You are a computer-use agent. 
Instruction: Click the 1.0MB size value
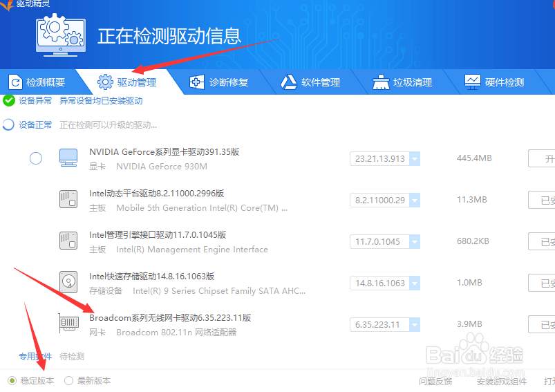[x=469, y=283]
